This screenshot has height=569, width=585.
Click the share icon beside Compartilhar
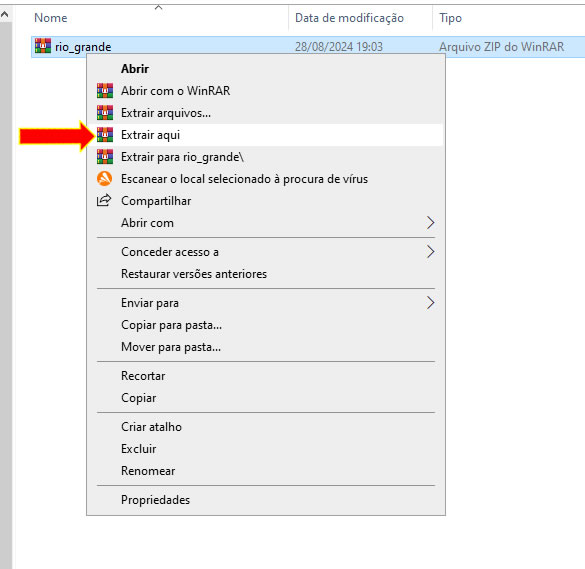point(104,200)
